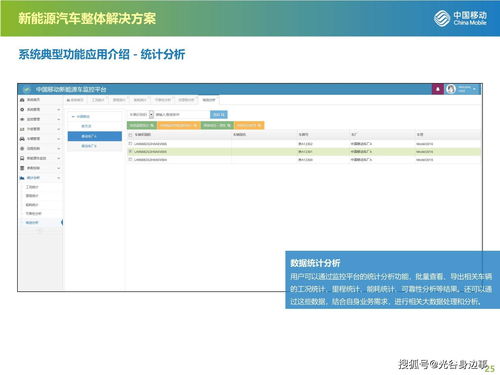The width and height of the screenshot is (500, 375).
Task: Click the gear icon for system management
Action: coord(22,109)
